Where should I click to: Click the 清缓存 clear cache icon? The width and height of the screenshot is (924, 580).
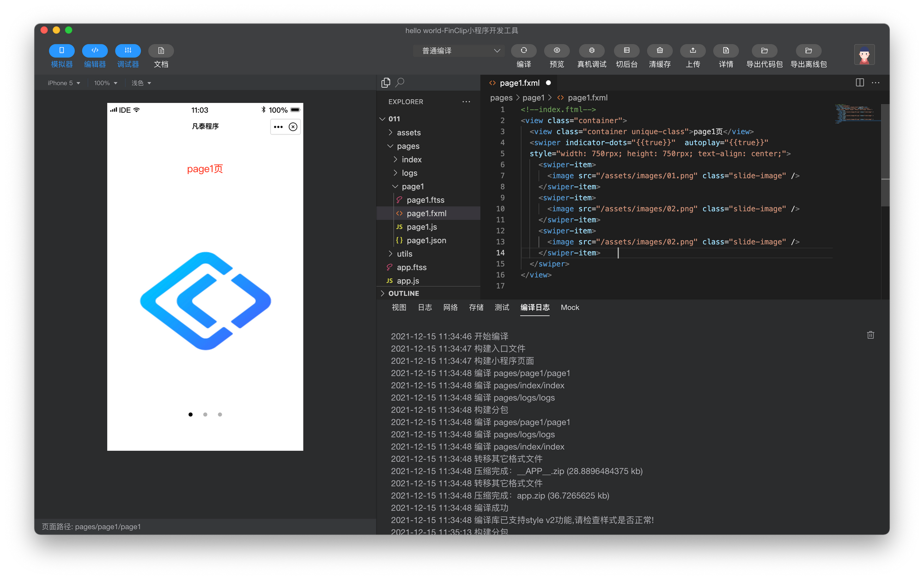click(x=660, y=50)
